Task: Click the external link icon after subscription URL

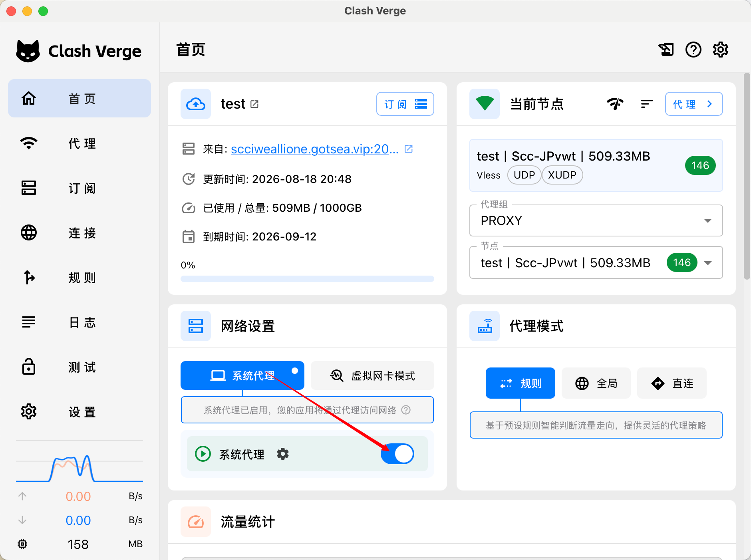Action: point(409,149)
